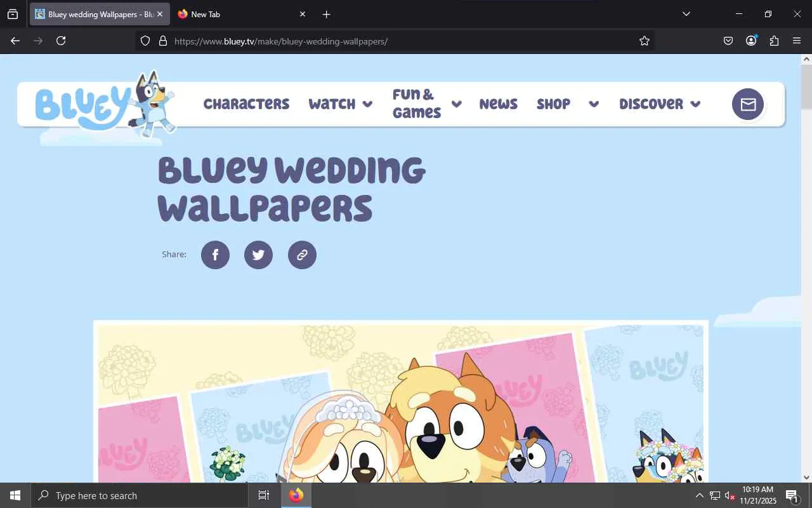
Task: List all open tabs dropdown
Action: (x=686, y=14)
